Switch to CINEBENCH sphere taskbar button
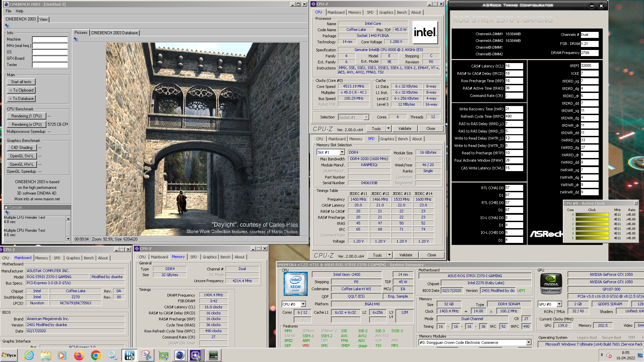This screenshot has height=362, width=644. [x=180, y=355]
